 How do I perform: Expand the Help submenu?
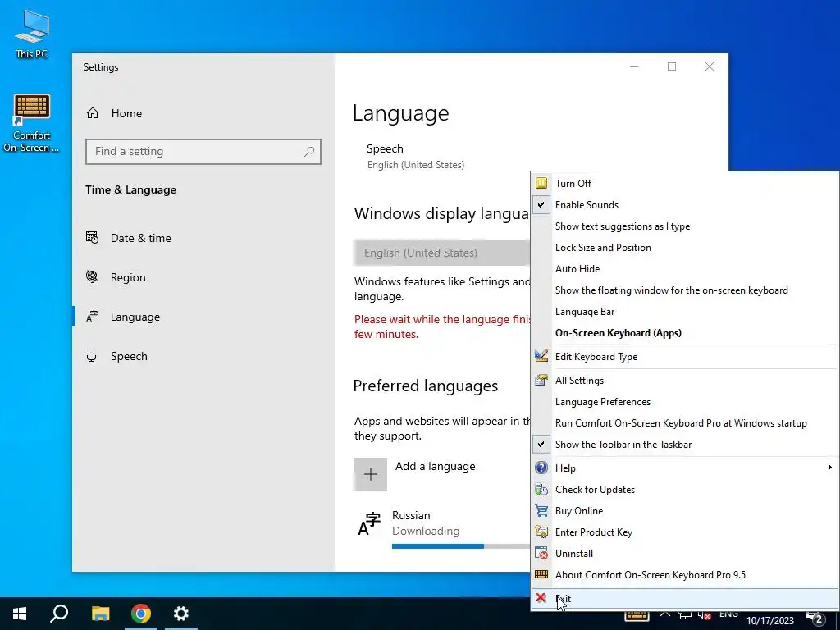(685, 468)
